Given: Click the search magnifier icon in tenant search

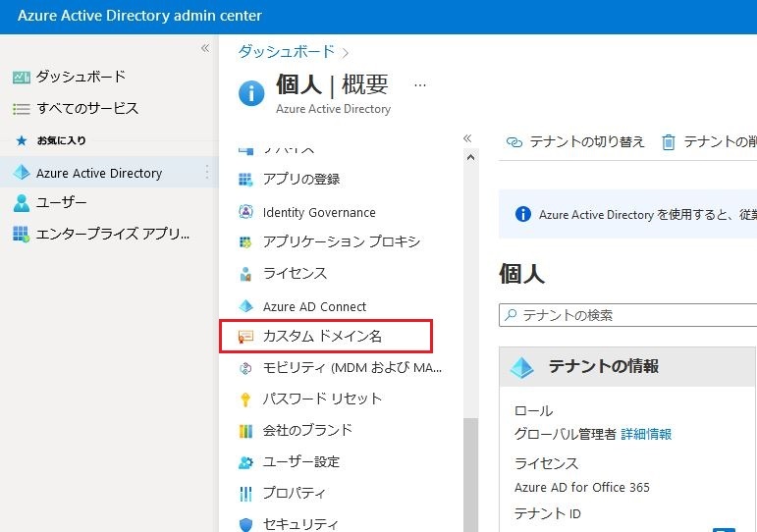Looking at the screenshot, I should point(511,315).
